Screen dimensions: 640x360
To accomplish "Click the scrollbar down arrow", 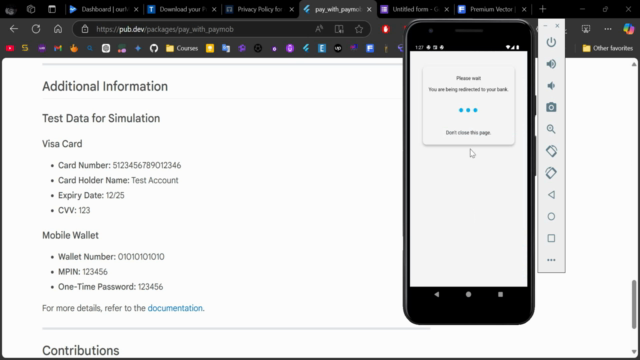I will point(634,352).
